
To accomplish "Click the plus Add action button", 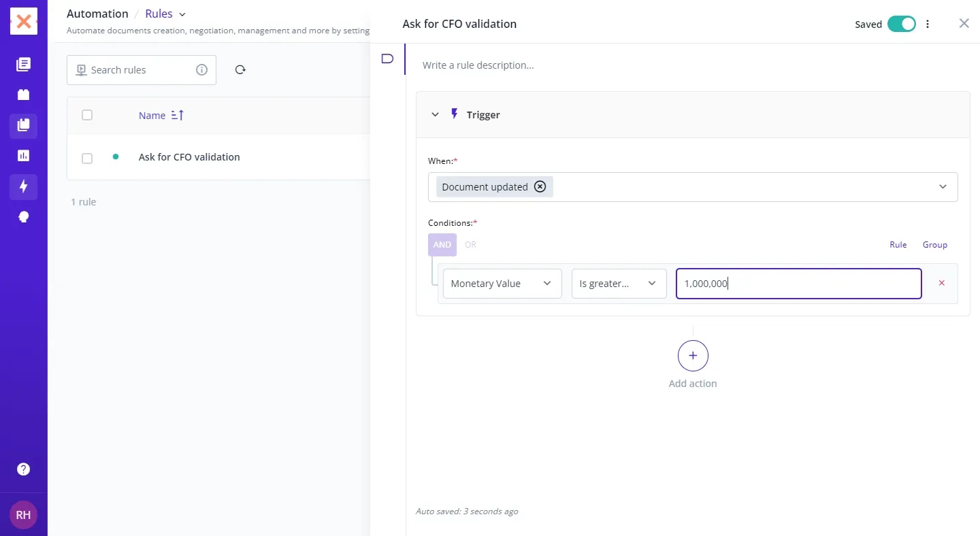I will pyautogui.click(x=693, y=356).
